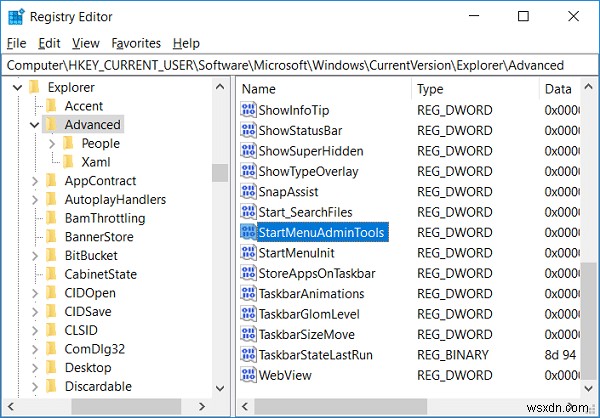Click the Start_SearchFiles value icon

(x=248, y=212)
